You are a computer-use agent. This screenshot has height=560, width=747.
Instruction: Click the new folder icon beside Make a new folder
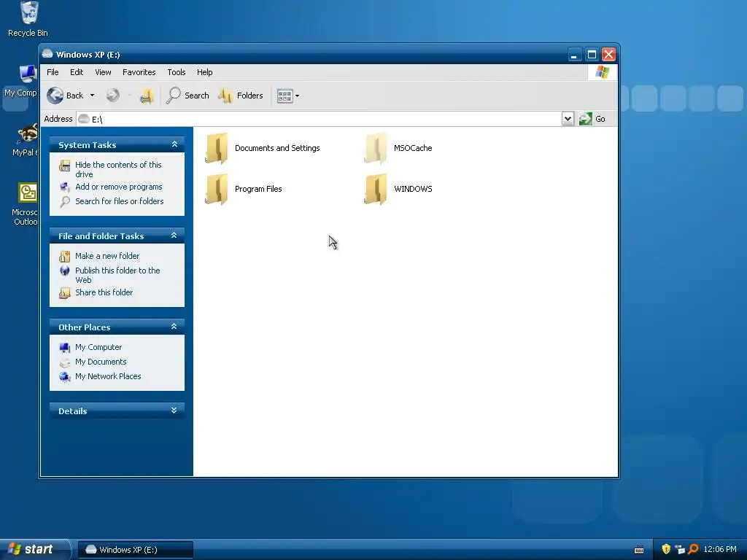(x=65, y=257)
